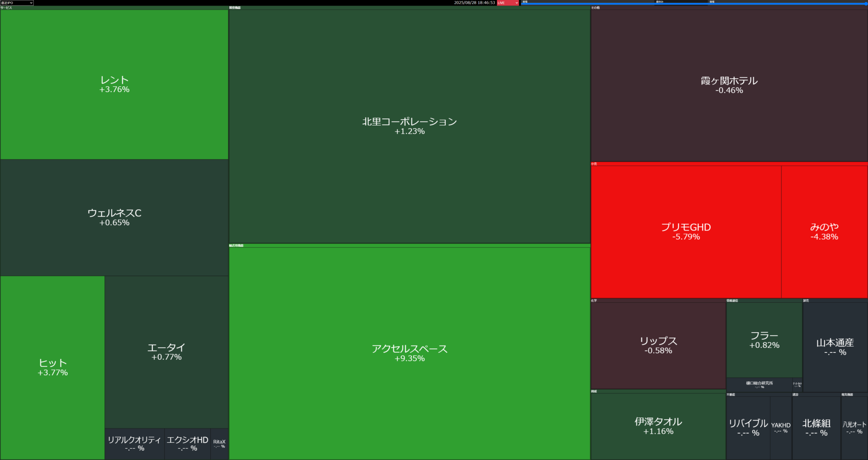Viewport: 868px width, 460px height.
Task: Click the 前場 segment of the time slider
Action: (x=588, y=3)
